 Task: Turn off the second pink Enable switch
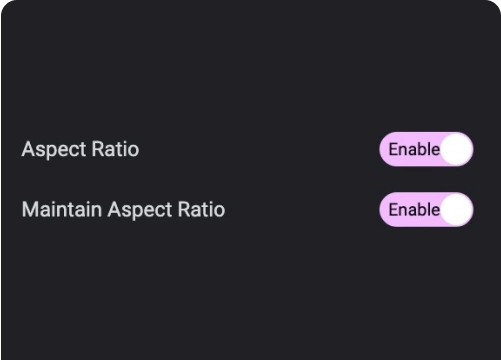(426, 209)
